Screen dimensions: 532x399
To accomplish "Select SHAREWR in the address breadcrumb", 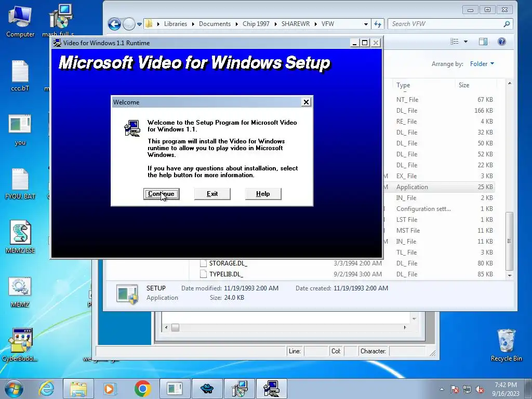I will (x=296, y=24).
